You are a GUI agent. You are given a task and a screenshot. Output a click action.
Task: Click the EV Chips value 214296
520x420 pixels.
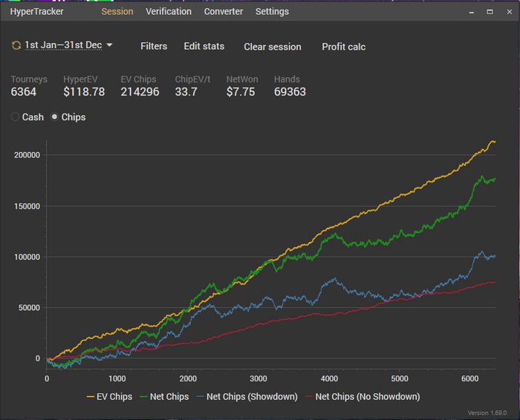pyautogui.click(x=140, y=92)
